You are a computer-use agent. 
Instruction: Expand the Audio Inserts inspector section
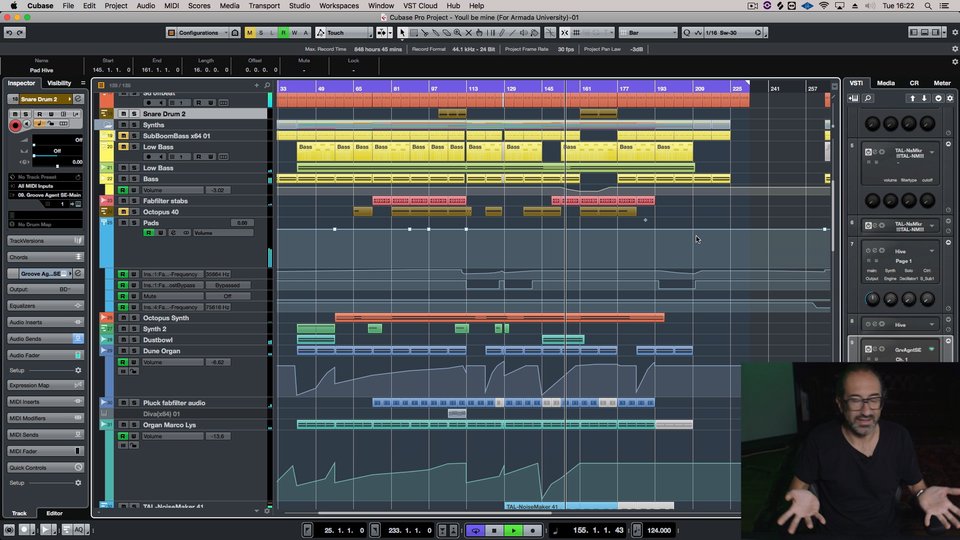pyautogui.click(x=45, y=322)
